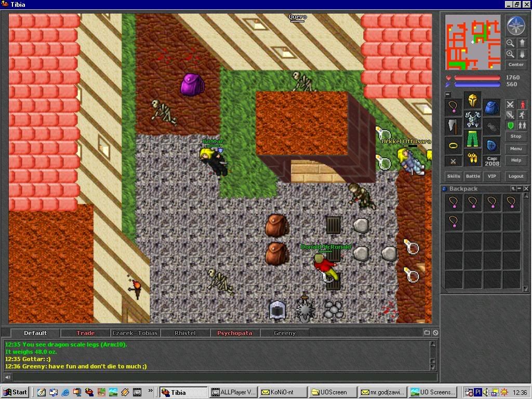Click the crossed swords slot below the ring
The height and width of the screenshot is (399, 532).
(453, 161)
